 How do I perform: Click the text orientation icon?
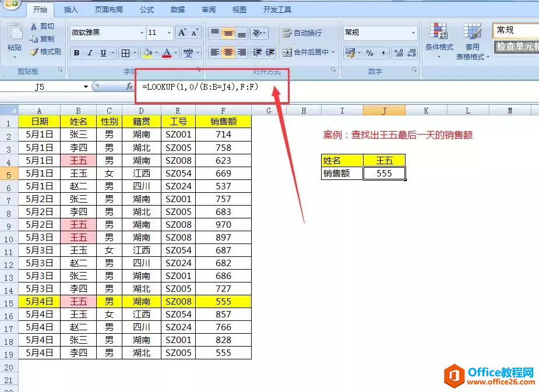[x=257, y=33]
